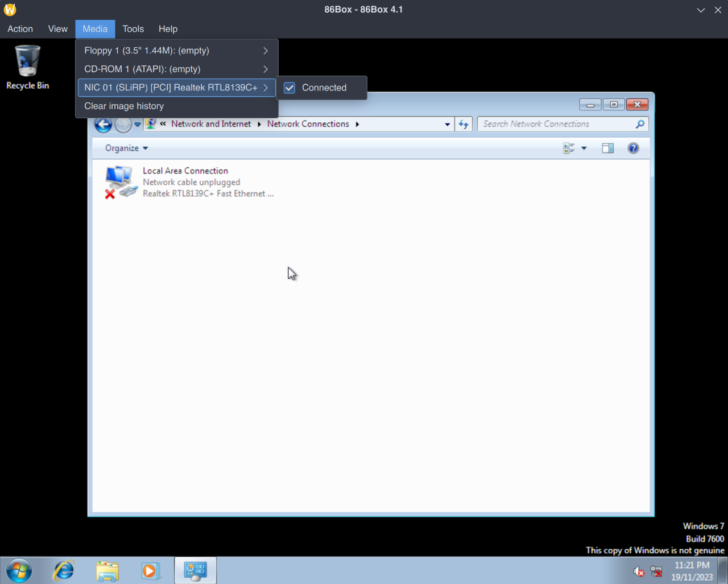Viewport: 728px width, 584px height.
Task: Click the 86Box window icon in the title bar
Action: pos(10,9)
